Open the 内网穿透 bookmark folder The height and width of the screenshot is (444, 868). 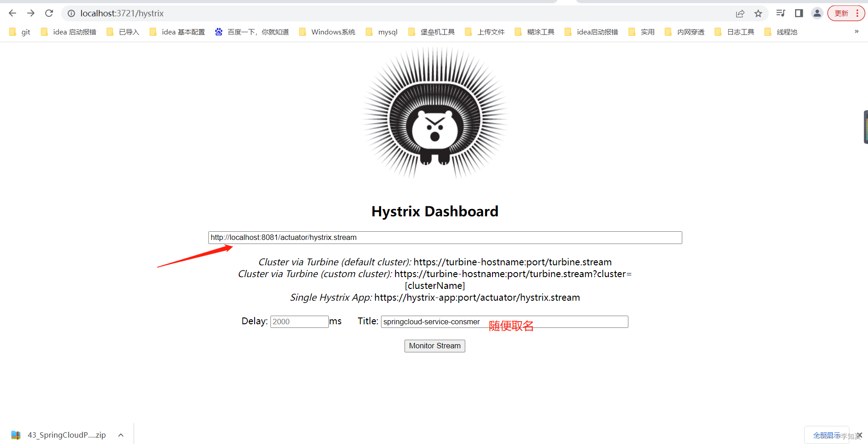point(685,32)
